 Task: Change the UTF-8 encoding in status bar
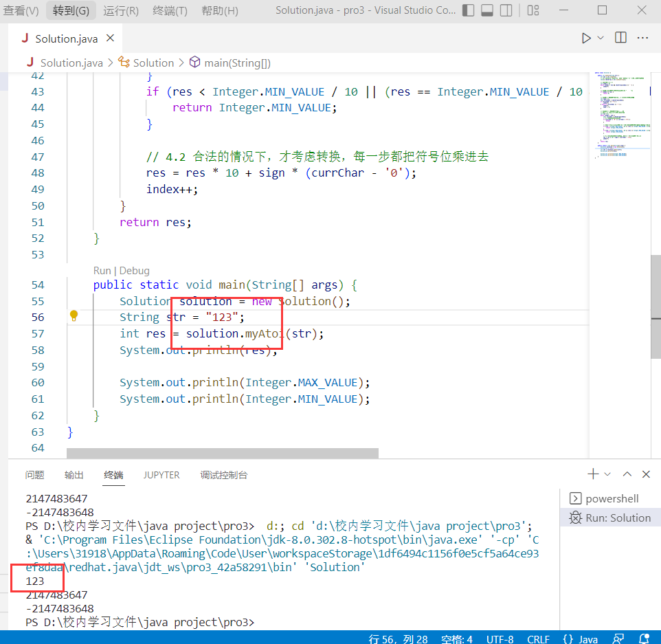coord(500,639)
